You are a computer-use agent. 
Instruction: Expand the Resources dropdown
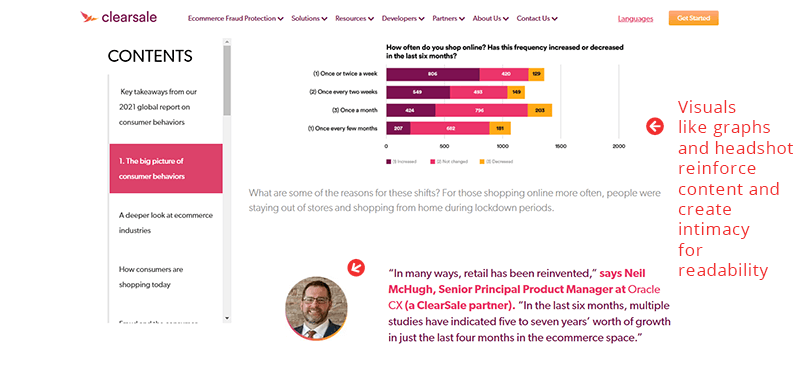coord(354,18)
